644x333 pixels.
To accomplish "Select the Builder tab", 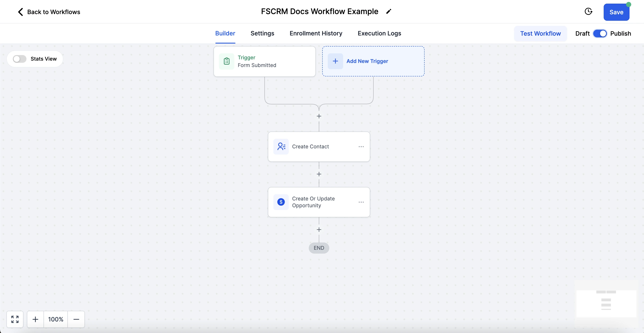I will (225, 33).
